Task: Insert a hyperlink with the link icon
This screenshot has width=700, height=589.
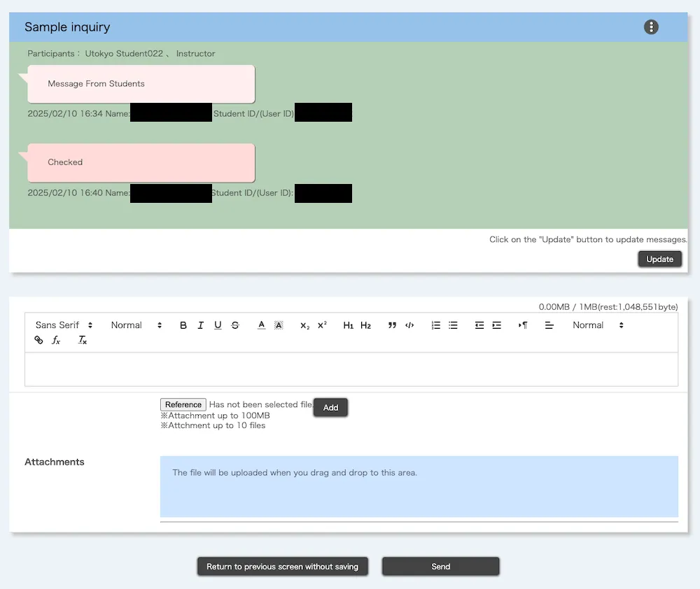Action: click(38, 341)
